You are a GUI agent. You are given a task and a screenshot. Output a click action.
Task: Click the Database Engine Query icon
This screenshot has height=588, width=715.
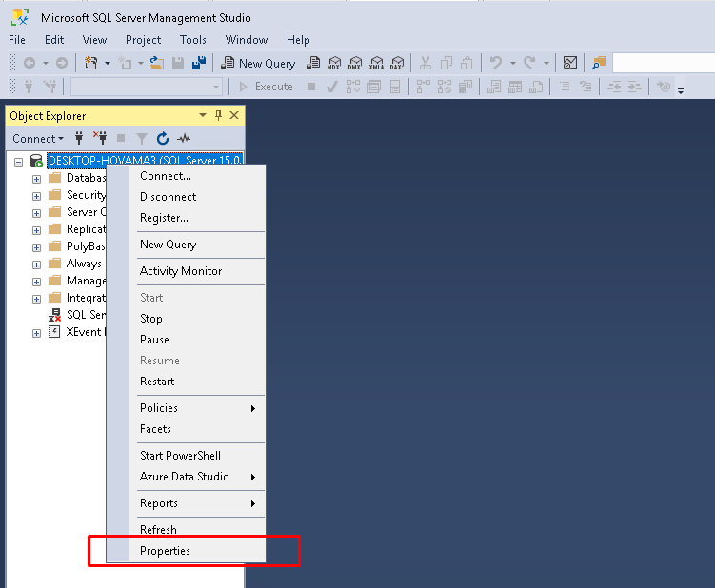click(313, 64)
